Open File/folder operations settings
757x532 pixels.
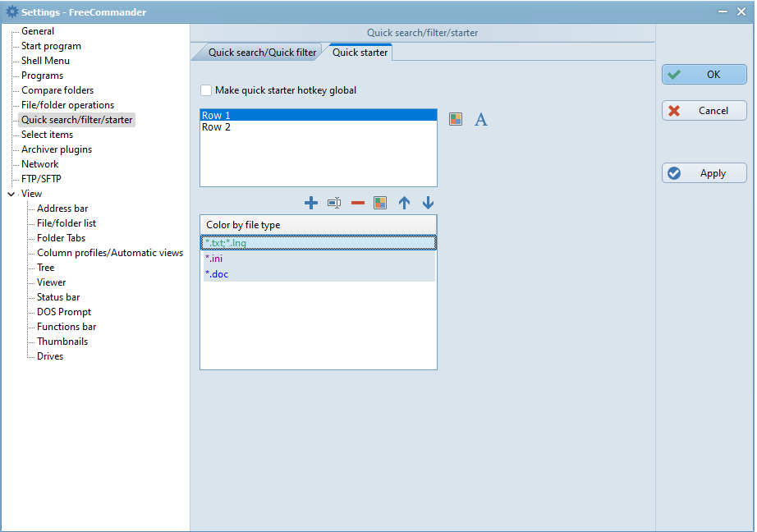[67, 105]
